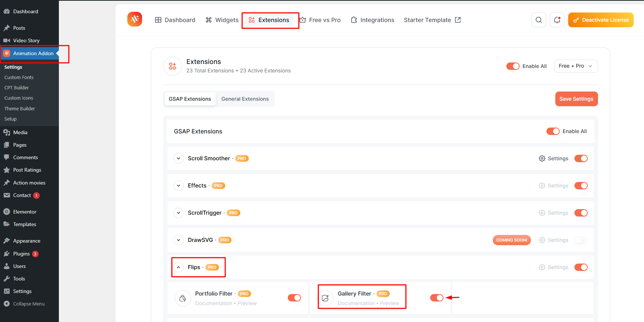Click the COMING SOON! badge on DrawSVG
This screenshot has height=322, width=644.
pyautogui.click(x=512, y=240)
